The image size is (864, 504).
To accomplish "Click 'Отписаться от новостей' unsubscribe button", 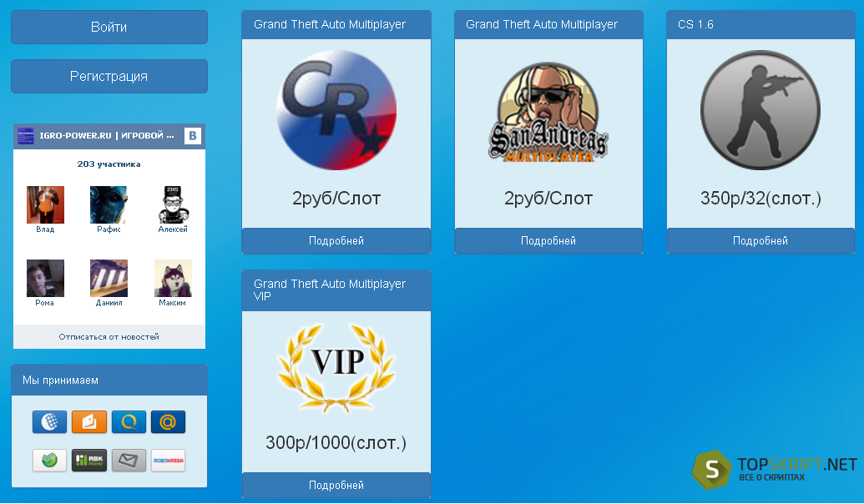I will 109,336.
